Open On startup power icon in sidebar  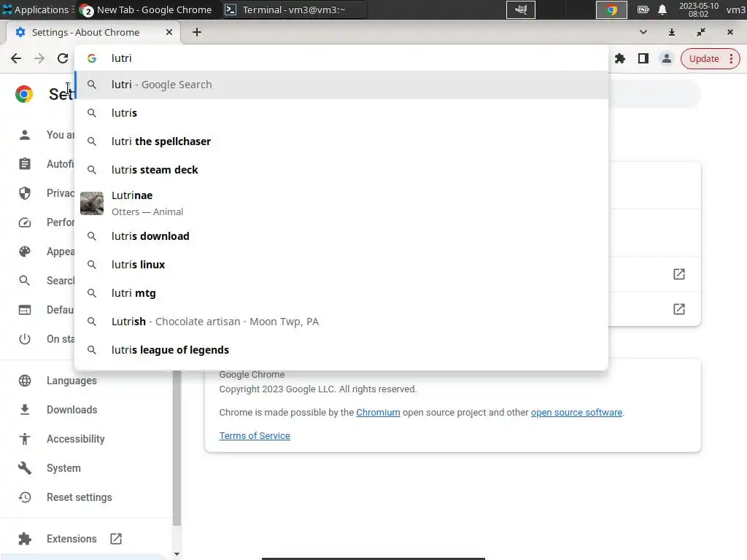[25, 339]
